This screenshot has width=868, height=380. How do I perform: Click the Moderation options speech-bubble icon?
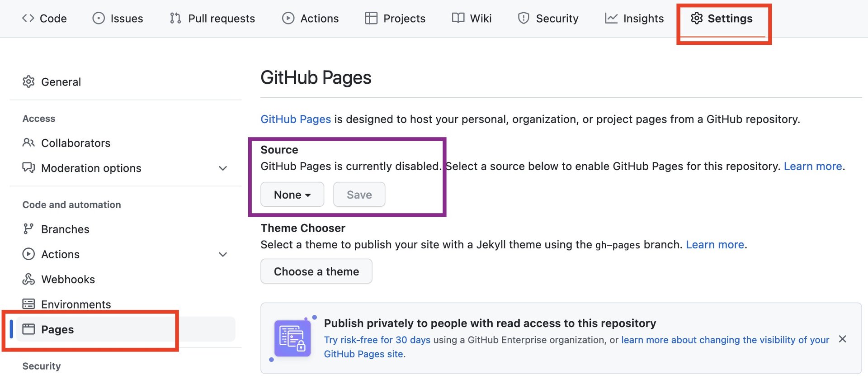[28, 168]
